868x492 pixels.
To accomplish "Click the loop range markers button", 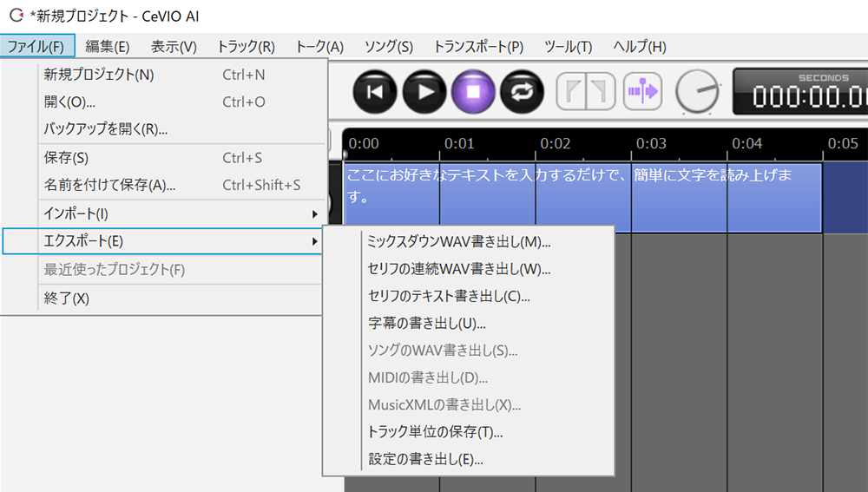I will [x=586, y=91].
